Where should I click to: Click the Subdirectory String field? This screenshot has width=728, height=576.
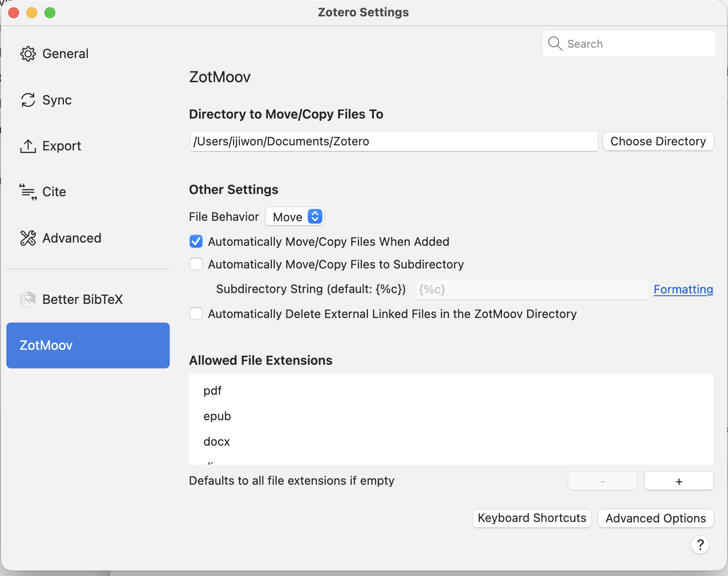532,289
